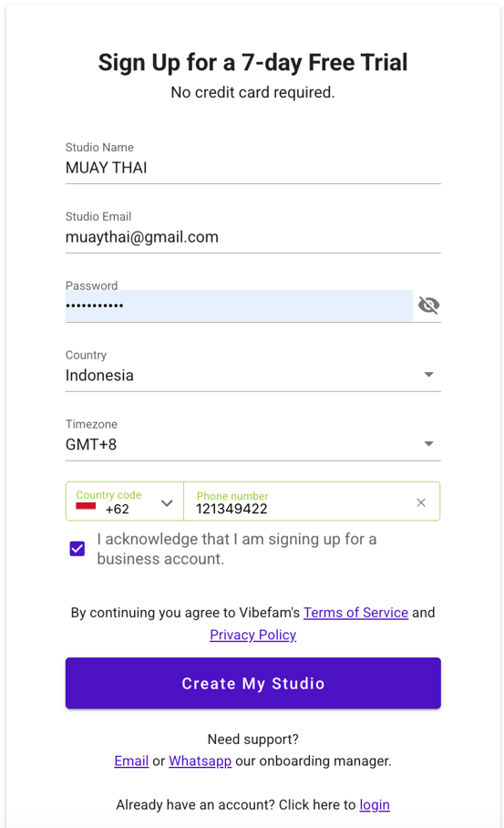This screenshot has width=504, height=828.
Task: Open the Country dropdown arrow
Action: coord(428,375)
